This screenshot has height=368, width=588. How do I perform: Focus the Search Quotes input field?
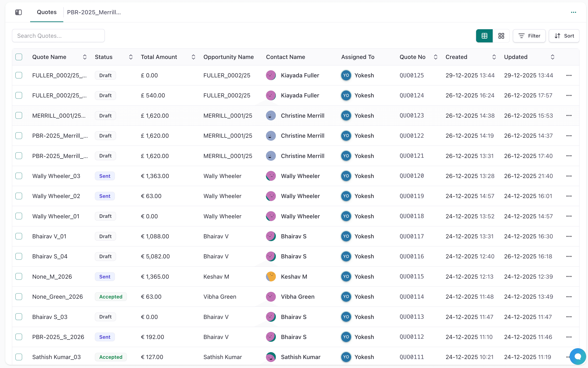click(58, 36)
